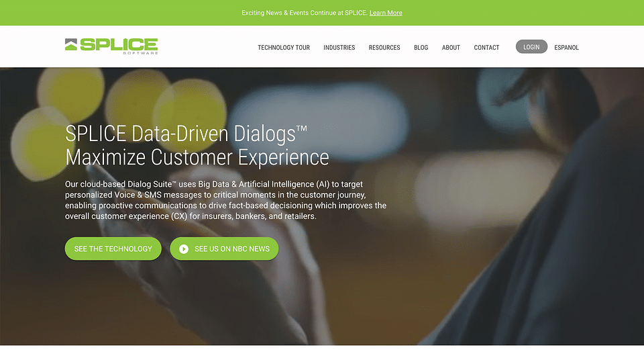This screenshot has height=360, width=644.
Task: Click See Us On NBC News button
Action: point(224,249)
